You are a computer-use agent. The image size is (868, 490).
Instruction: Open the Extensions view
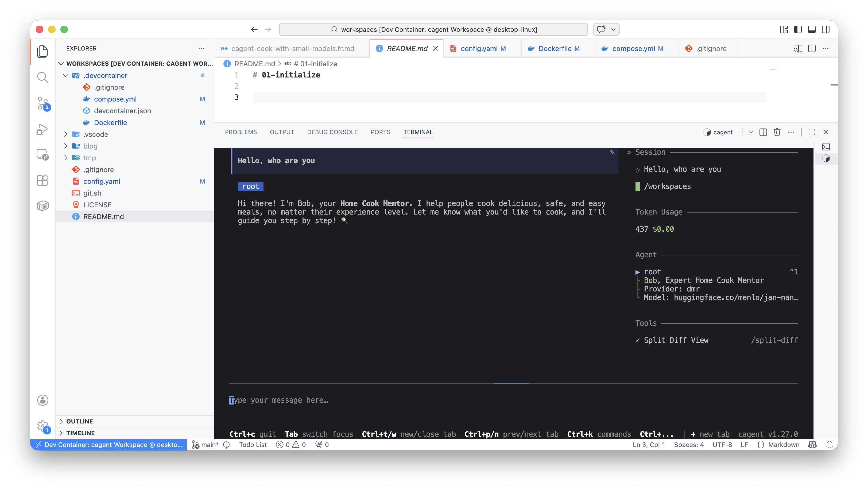pos(42,180)
